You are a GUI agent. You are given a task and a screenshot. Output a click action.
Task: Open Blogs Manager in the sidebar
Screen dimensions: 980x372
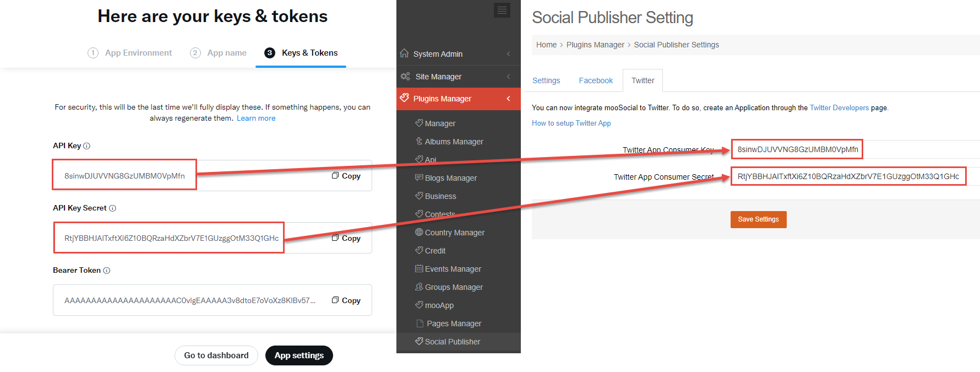[451, 178]
